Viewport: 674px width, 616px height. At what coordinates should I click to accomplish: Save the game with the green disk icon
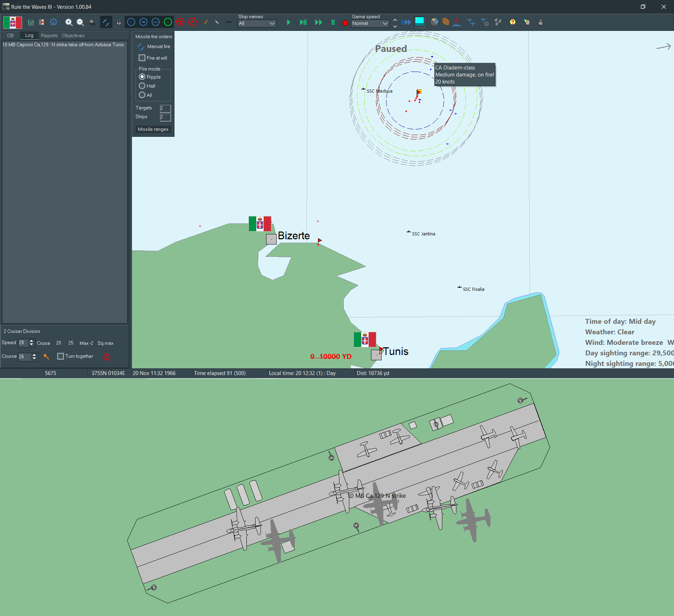point(31,22)
